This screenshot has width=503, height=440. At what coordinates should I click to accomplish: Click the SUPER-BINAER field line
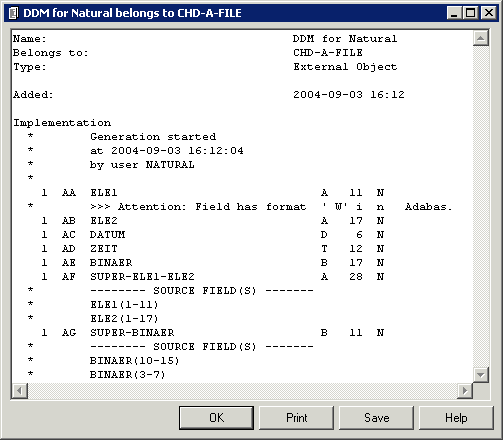click(213, 333)
